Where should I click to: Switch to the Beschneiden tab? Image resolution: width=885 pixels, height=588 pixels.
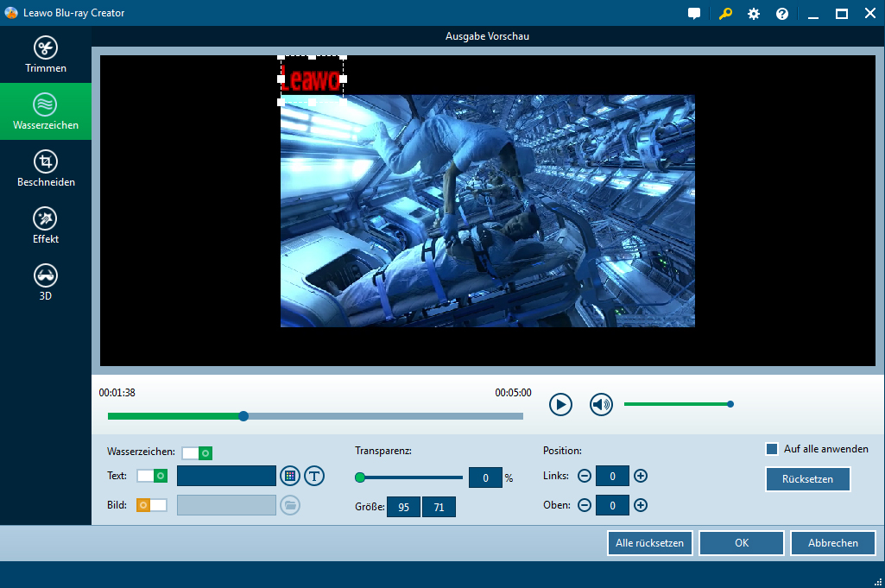(45, 169)
